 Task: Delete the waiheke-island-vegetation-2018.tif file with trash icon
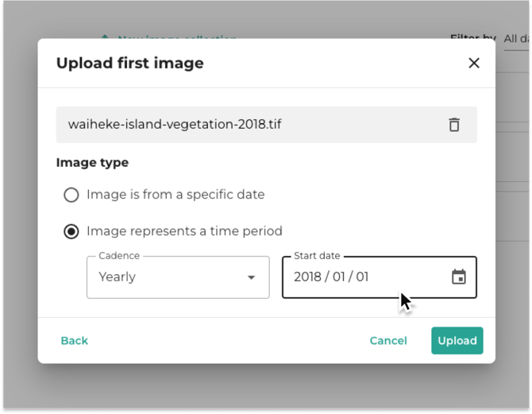[454, 125]
